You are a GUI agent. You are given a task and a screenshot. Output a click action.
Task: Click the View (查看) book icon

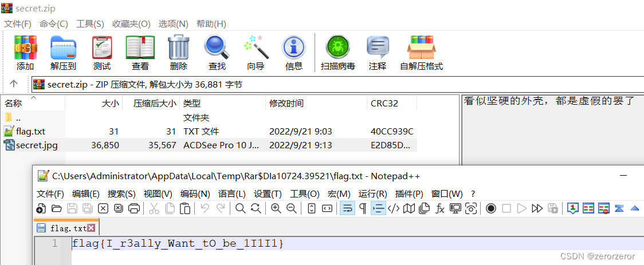140,48
